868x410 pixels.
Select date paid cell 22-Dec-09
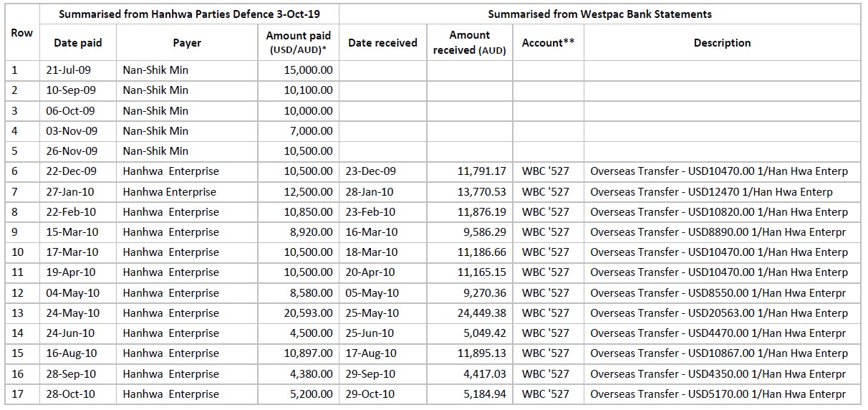click(x=70, y=171)
